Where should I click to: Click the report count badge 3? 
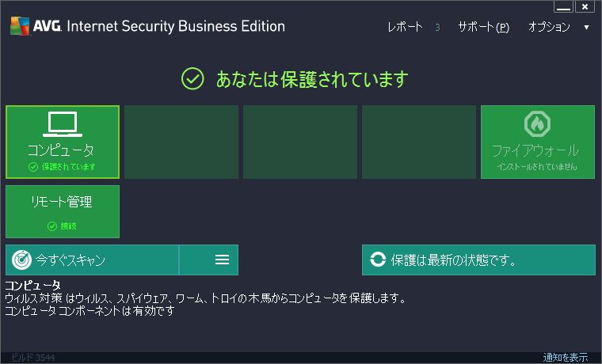[437, 27]
